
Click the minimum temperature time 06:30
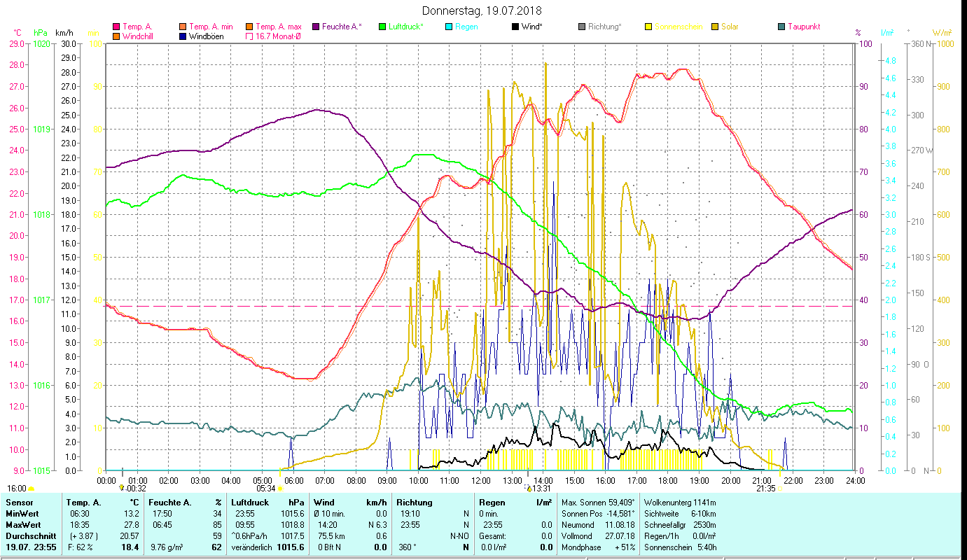point(78,514)
